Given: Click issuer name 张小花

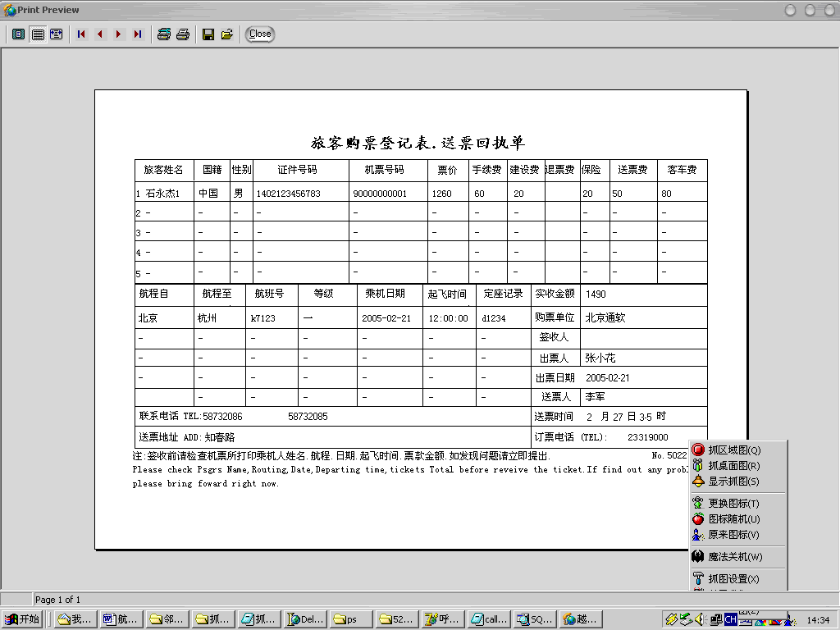Looking at the screenshot, I should pos(600,358).
